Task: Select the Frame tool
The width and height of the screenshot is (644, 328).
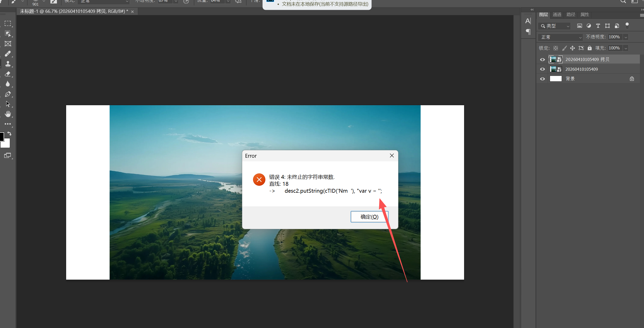Action: tap(8, 44)
